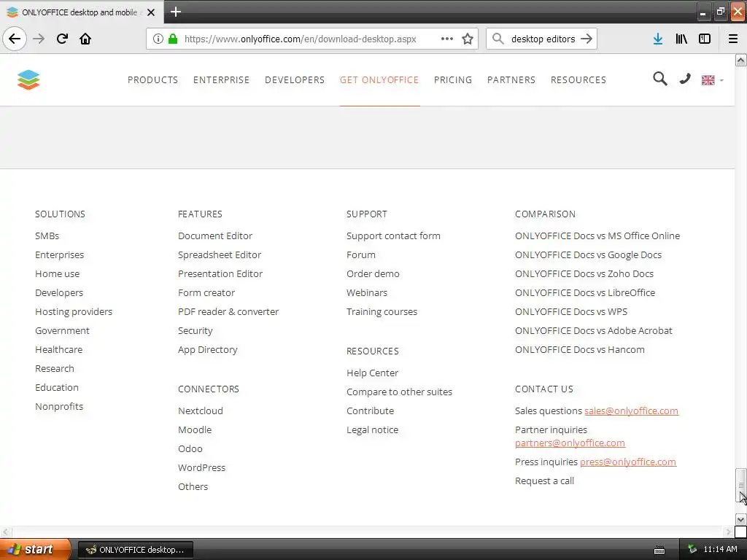
Task: Open the PRODUCTS menu
Action: pos(152,80)
